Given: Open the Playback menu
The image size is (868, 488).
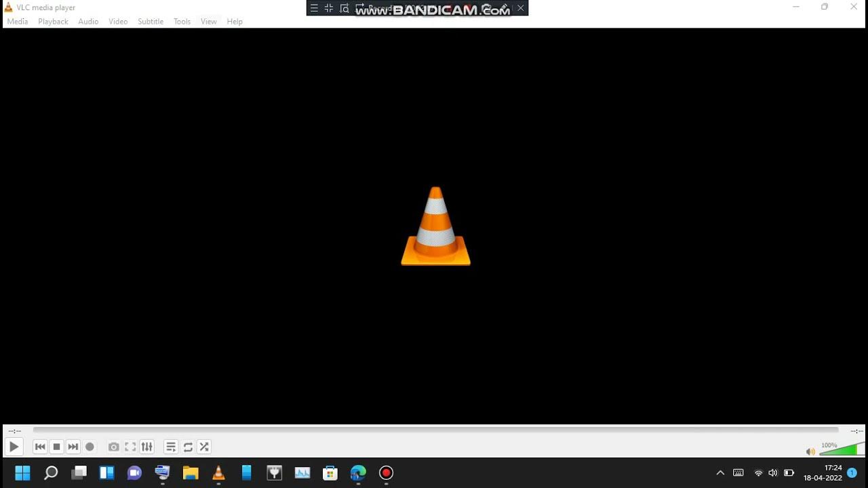Looking at the screenshot, I should (x=53, y=22).
